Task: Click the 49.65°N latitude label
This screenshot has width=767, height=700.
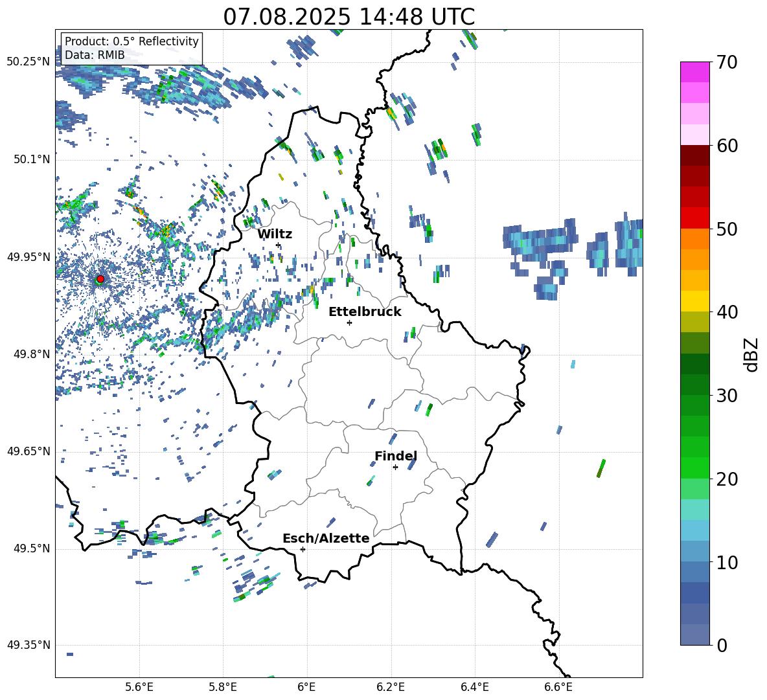Action: pyautogui.click(x=29, y=451)
